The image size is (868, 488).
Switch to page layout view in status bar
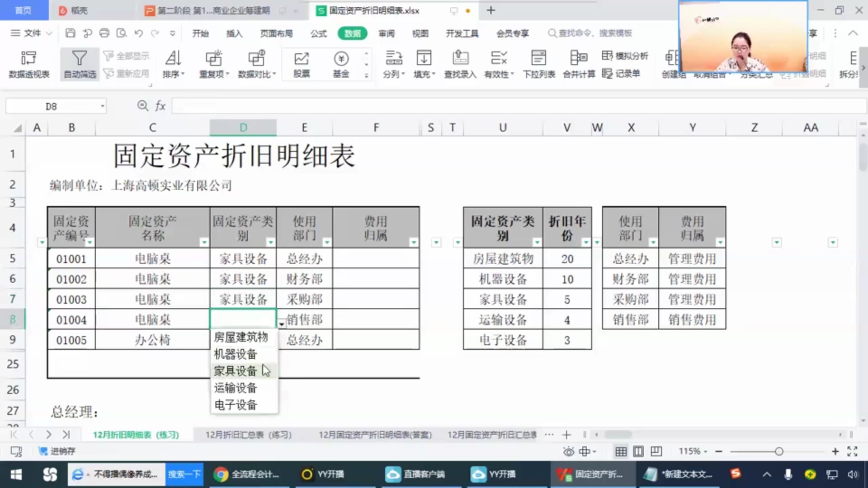(x=638, y=451)
